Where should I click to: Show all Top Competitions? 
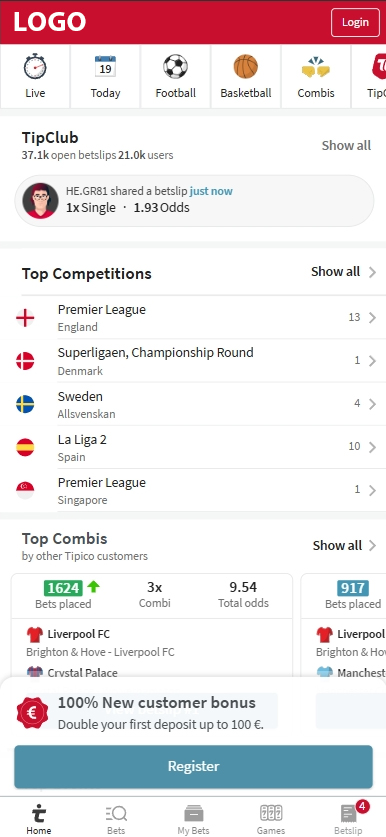click(344, 272)
